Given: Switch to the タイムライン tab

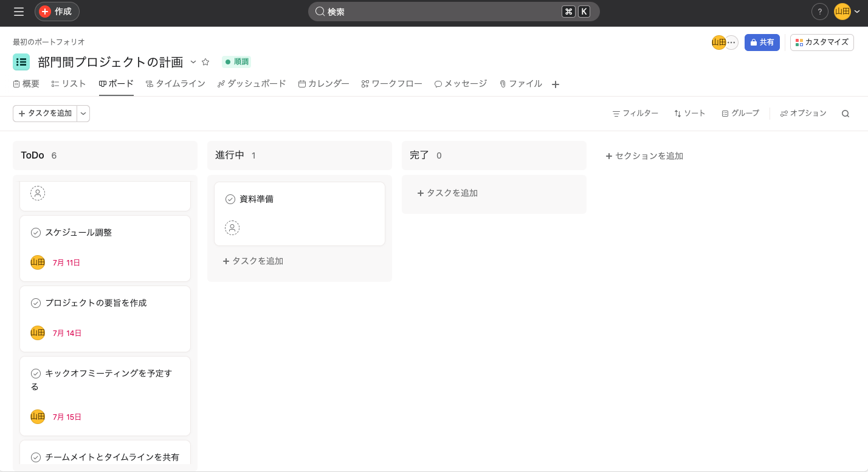Looking at the screenshot, I should (x=176, y=84).
